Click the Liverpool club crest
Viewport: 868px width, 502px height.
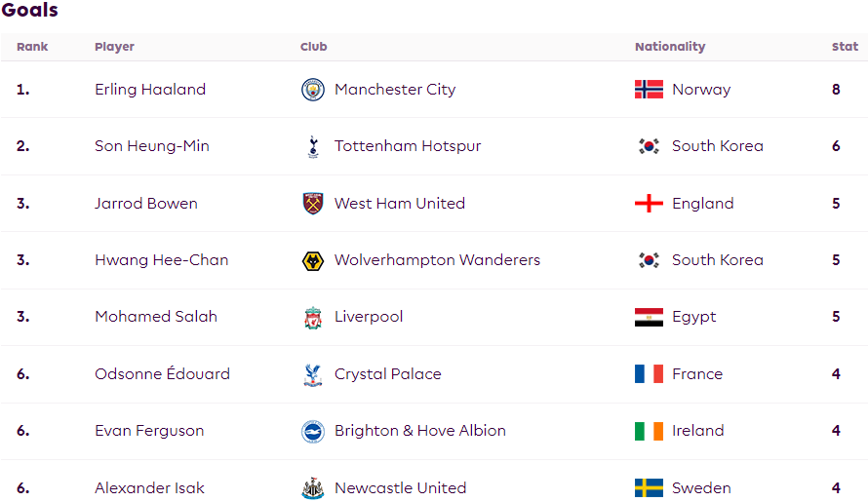point(313,318)
